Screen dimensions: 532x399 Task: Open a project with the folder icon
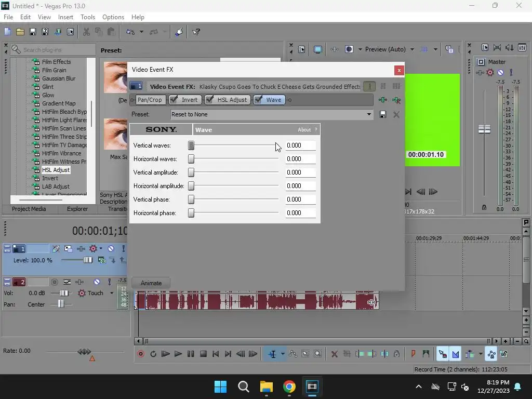tap(20, 32)
